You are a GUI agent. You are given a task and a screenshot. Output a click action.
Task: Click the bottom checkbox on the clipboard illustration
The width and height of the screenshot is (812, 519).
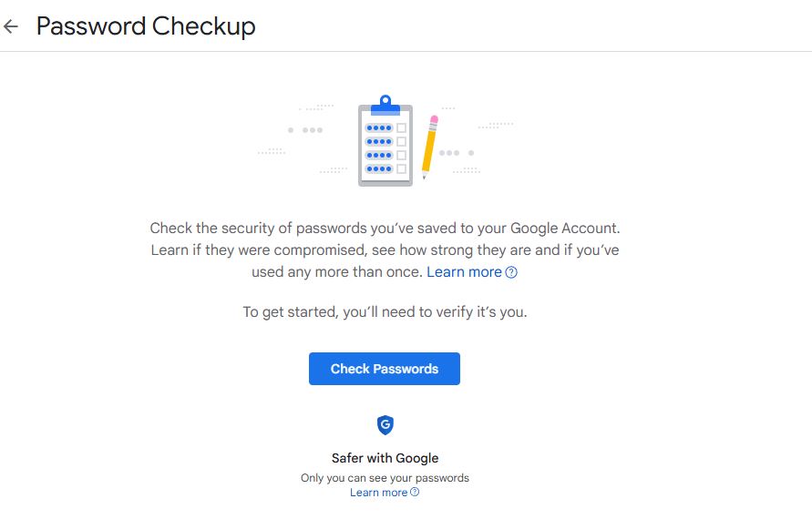coord(401,168)
